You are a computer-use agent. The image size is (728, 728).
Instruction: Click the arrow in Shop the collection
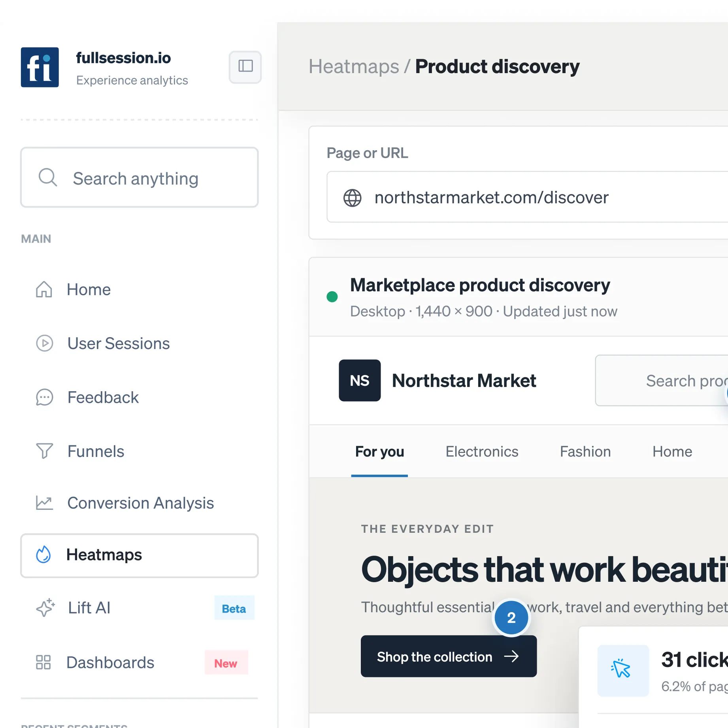point(511,656)
